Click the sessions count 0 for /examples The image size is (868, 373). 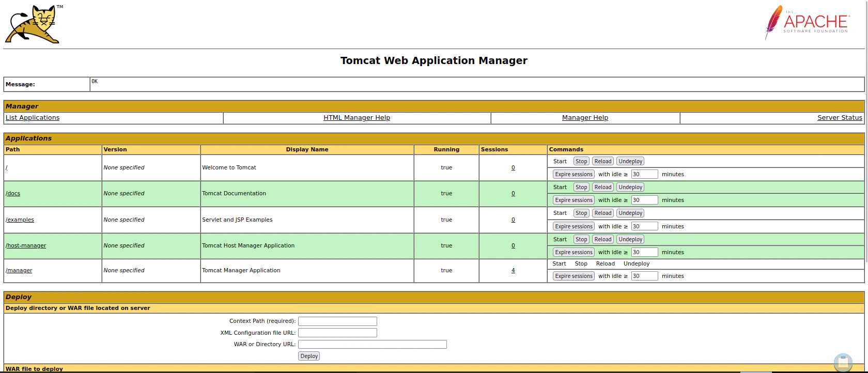[513, 220]
